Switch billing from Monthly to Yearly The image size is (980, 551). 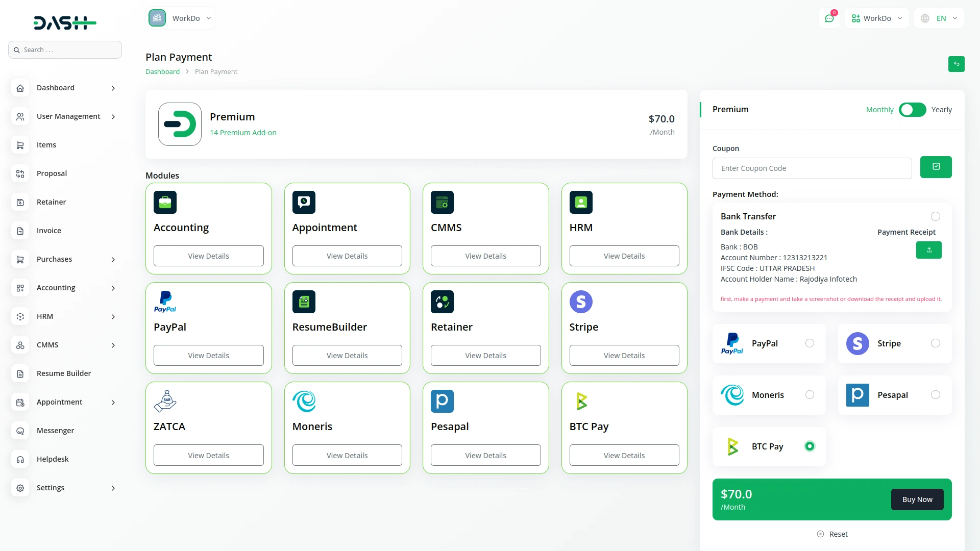tap(912, 110)
